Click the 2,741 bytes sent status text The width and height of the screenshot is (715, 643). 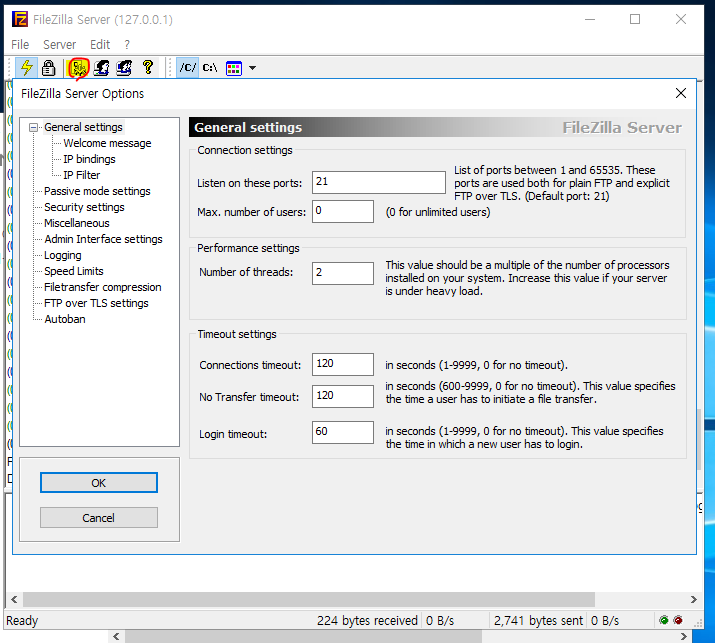click(x=538, y=621)
